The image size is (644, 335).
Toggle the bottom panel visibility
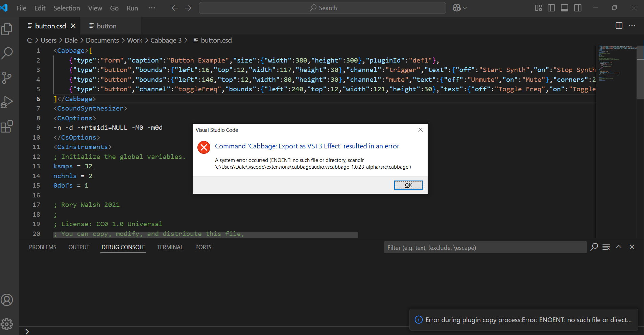(565, 8)
